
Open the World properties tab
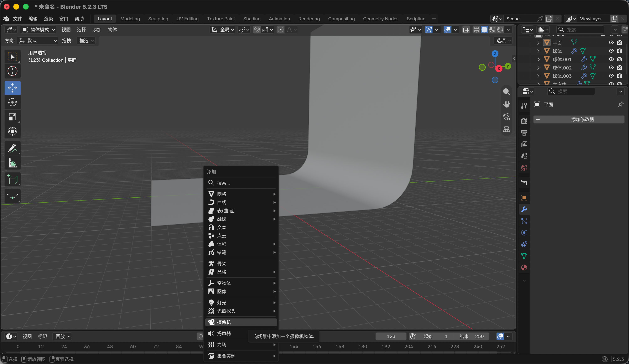point(524,167)
